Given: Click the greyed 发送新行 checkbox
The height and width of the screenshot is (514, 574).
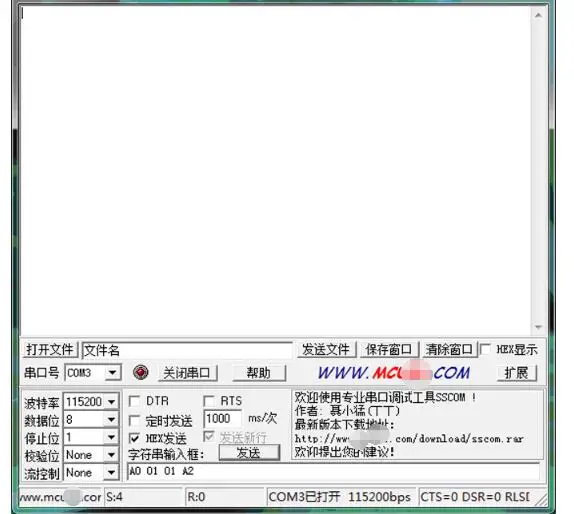Looking at the screenshot, I should [x=209, y=436].
